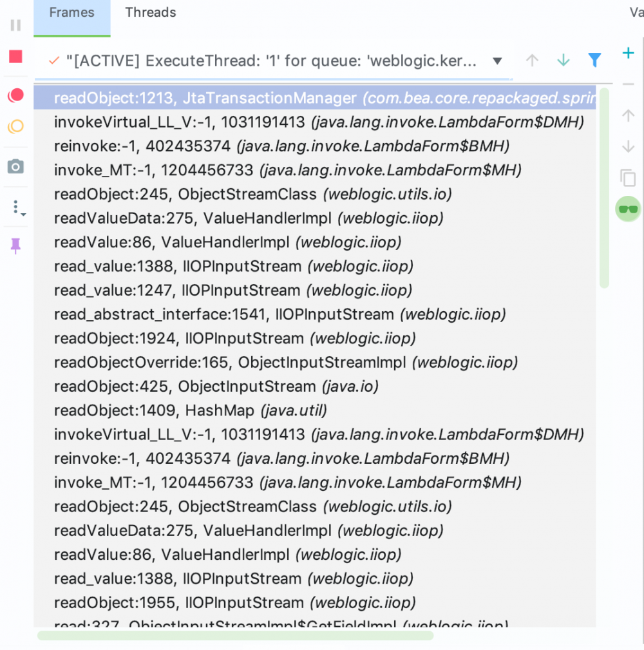Toggle hidden frames with glasses icon
644x650 pixels.
(x=628, y=208)
